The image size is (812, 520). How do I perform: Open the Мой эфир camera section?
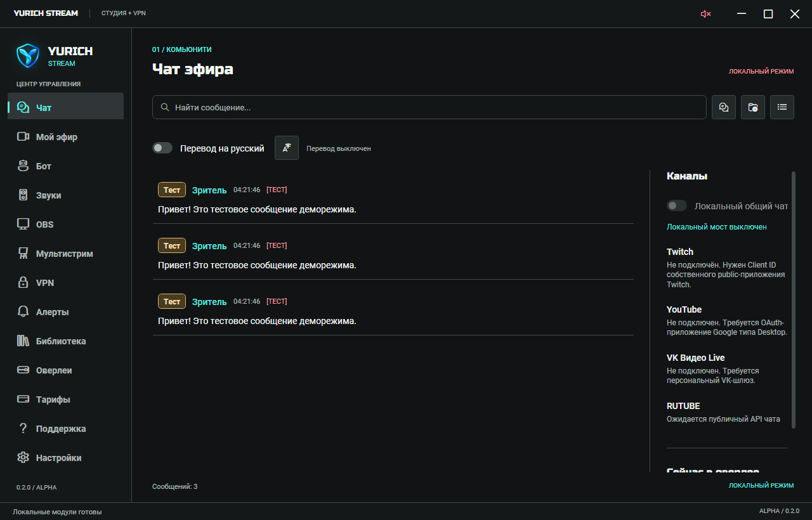click(66, 137)
